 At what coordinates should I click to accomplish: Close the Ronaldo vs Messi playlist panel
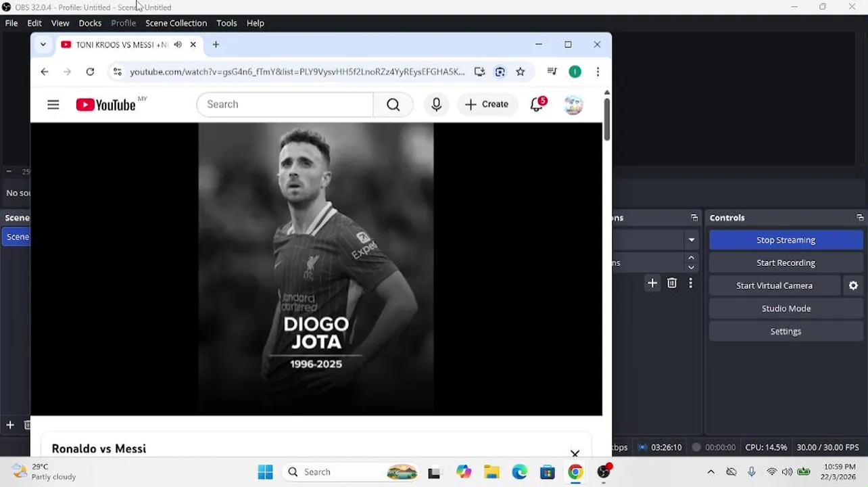[575, 453]
